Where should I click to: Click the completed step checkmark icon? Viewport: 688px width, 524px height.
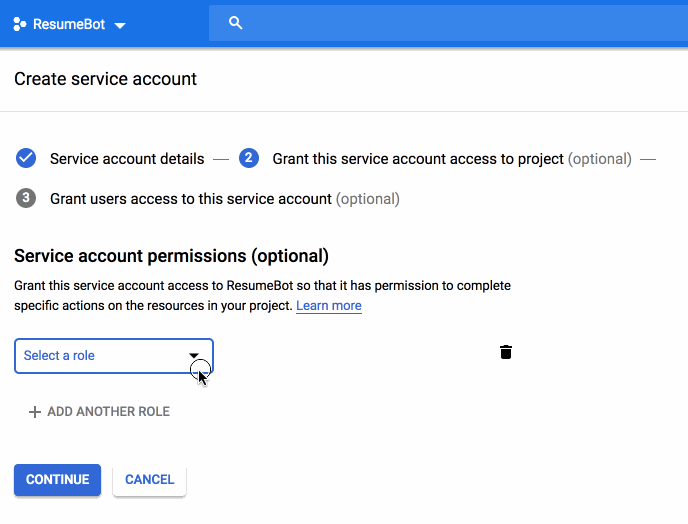click(26, 158)
